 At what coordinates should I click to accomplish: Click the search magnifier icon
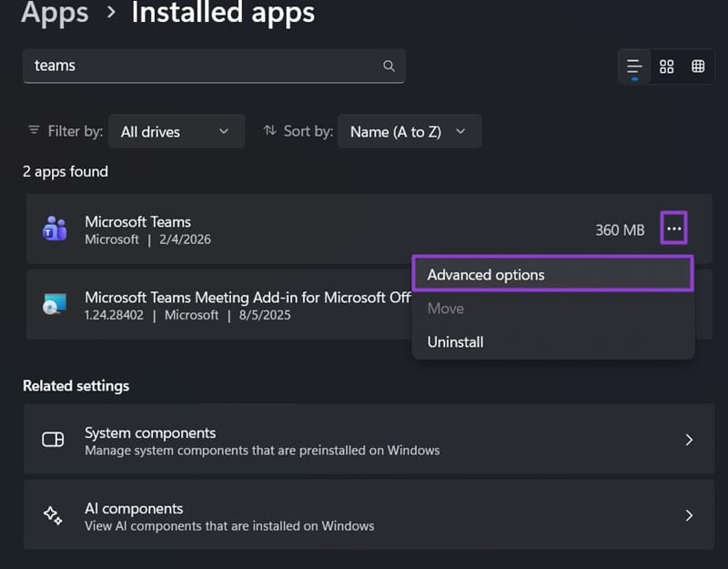click(389, 66)
